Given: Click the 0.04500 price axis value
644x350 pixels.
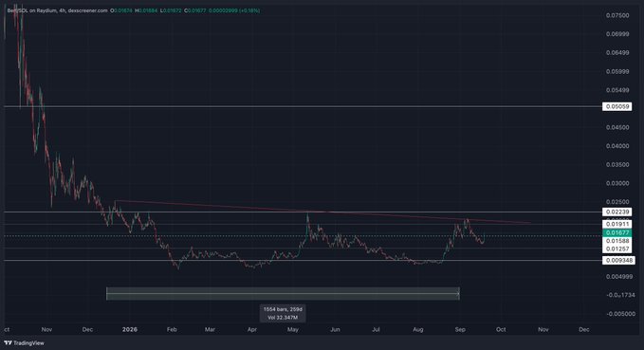Looking at the screenshot, I should tap(617, 127).
